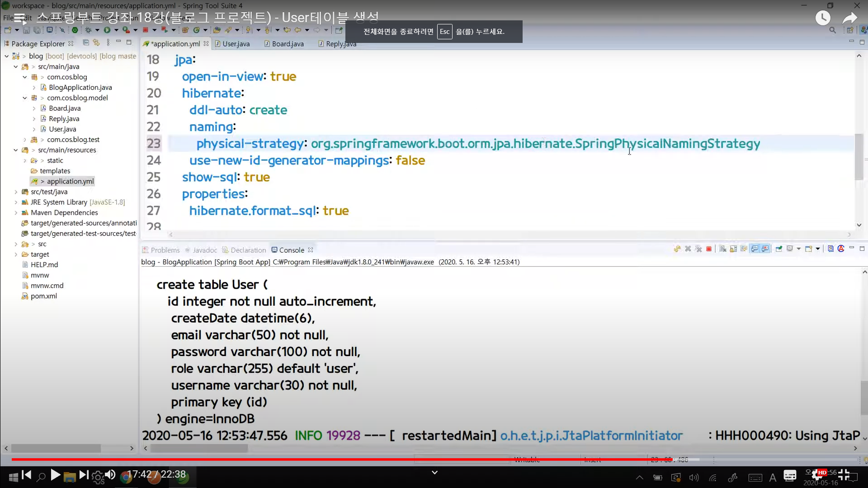The width and height of the screenshot is (868, 488).
Task: Click the Back navigation arrow in toolbar
Action: 297,30
